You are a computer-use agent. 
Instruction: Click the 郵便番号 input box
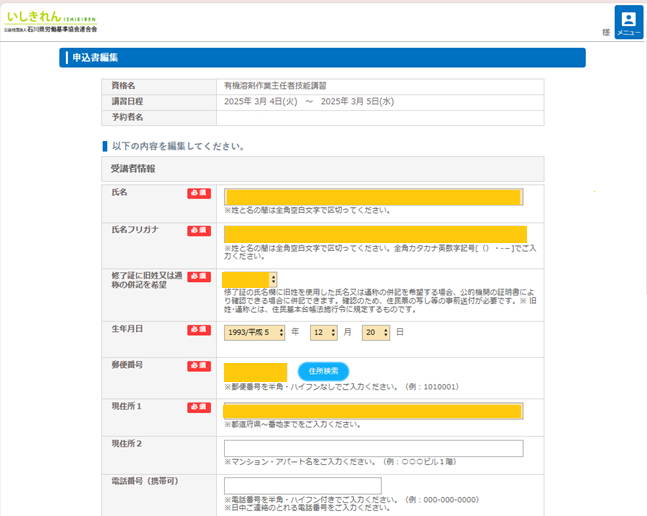coord(256,372)
